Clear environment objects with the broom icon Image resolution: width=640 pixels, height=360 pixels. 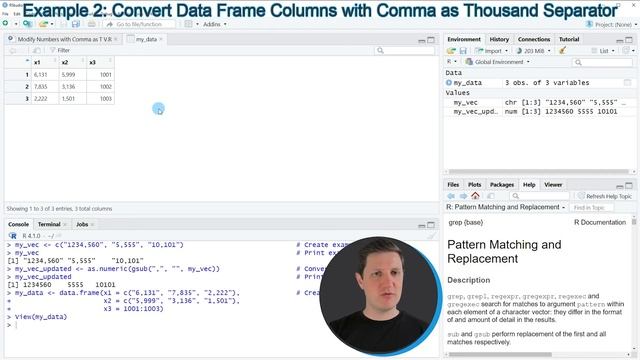coord(563,51)
